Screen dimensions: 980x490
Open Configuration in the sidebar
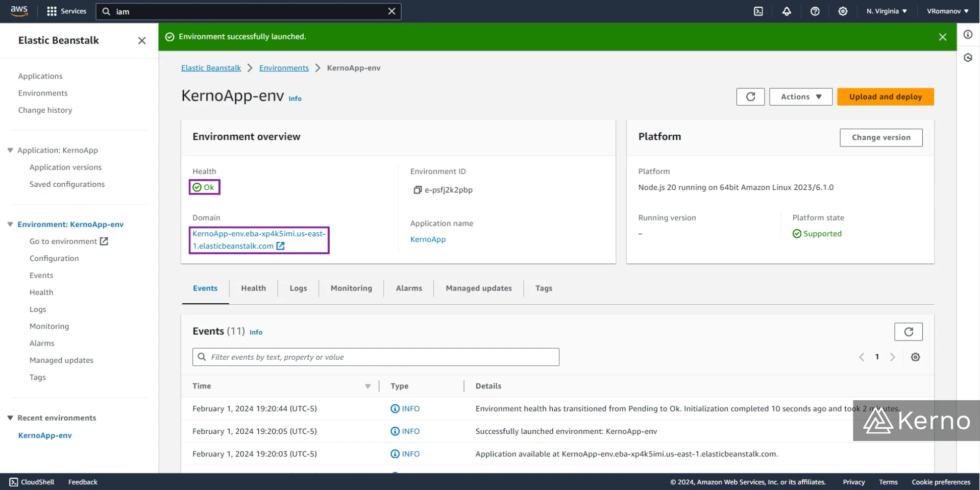tap(54, 258)
